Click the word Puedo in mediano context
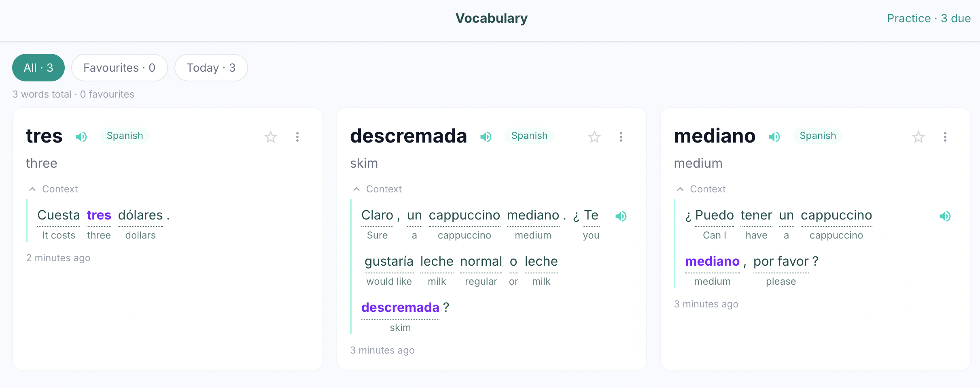 pos(714,215)
